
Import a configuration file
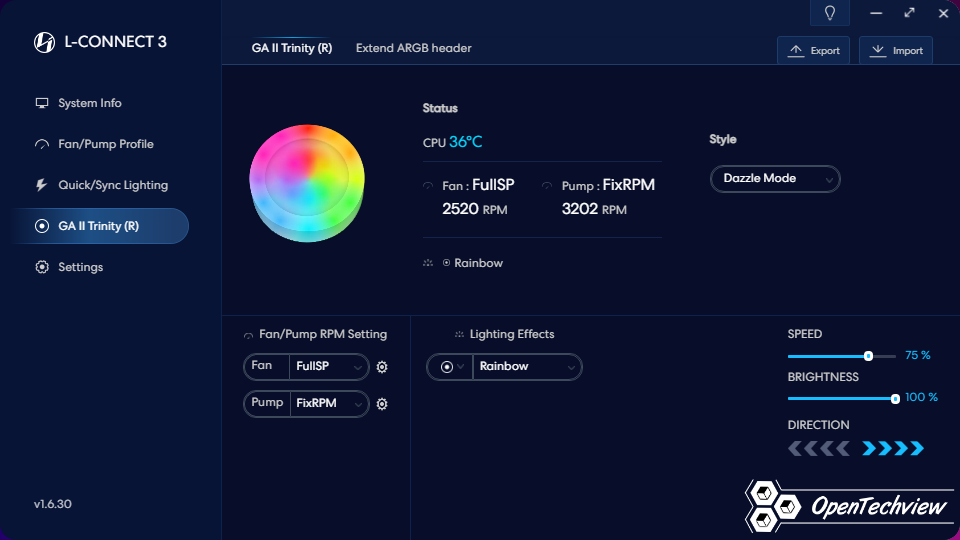click(896, 50)
